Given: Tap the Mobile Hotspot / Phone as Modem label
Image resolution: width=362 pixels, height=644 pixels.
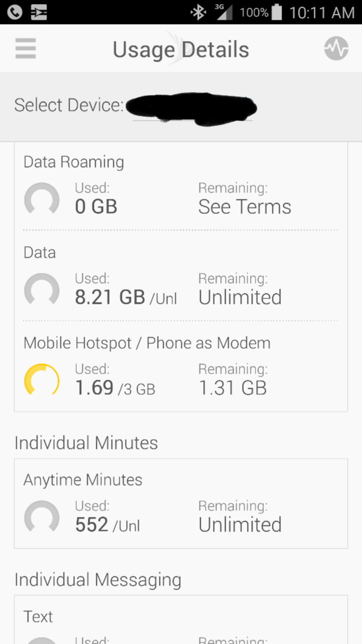Looking at the screenshot, I should (147, 343).
